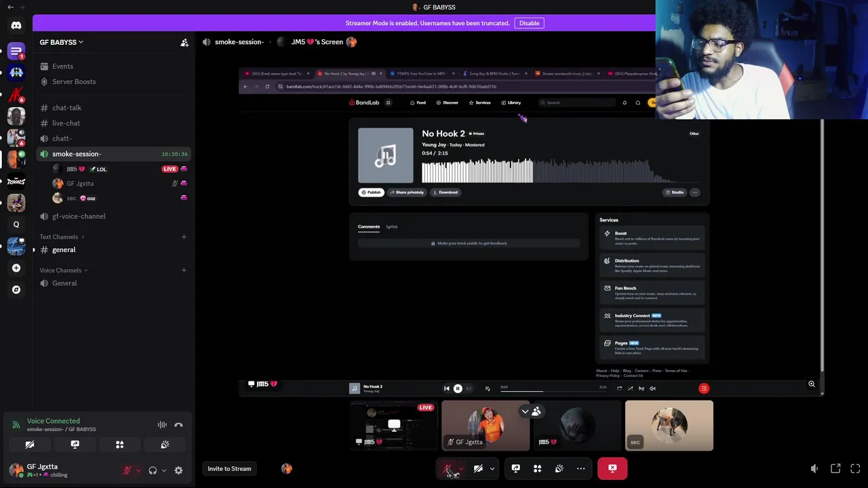Open the Studio button on the track

(674, 192)
